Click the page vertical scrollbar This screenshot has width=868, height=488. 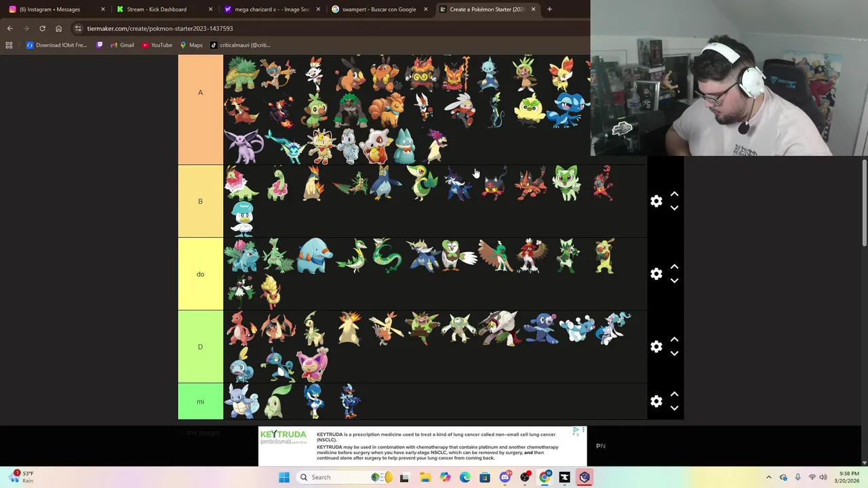(864, 203)
